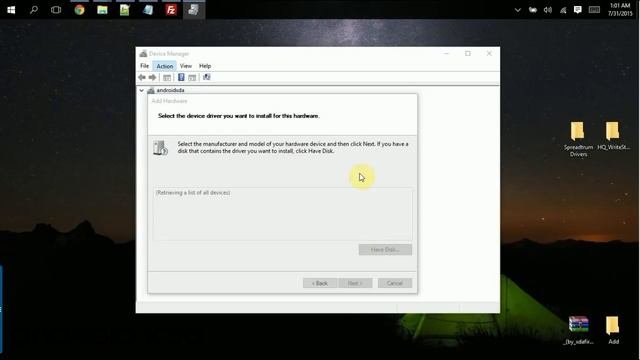The image size is (640, 360).
Task: Click the device list box
Action: [x=282, y=214]
